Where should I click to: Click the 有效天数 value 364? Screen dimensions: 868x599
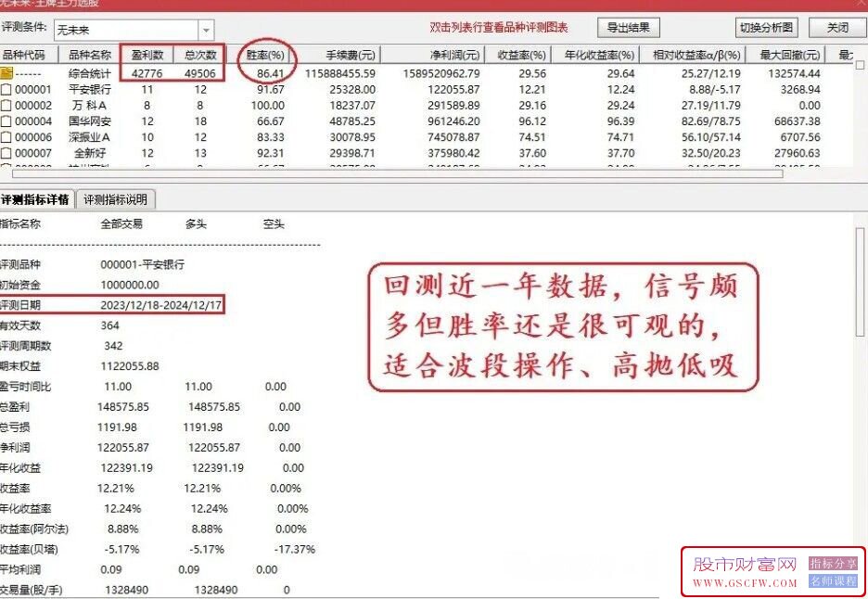[109, 325]
